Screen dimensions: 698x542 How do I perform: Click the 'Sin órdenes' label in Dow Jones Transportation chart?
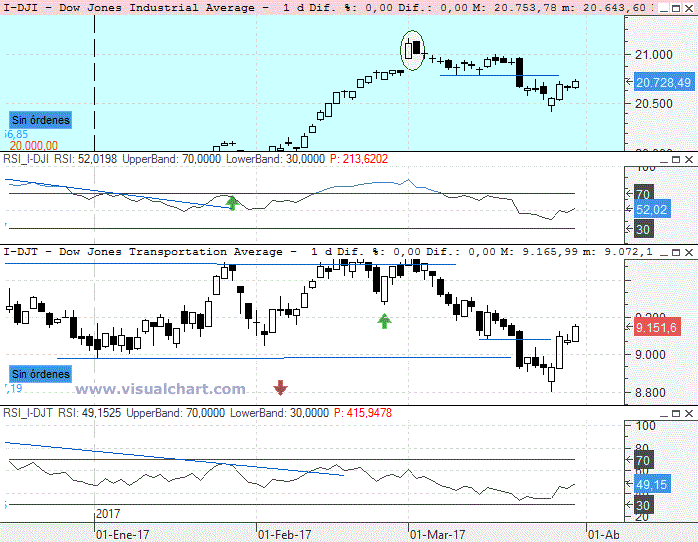pos(41,374)
